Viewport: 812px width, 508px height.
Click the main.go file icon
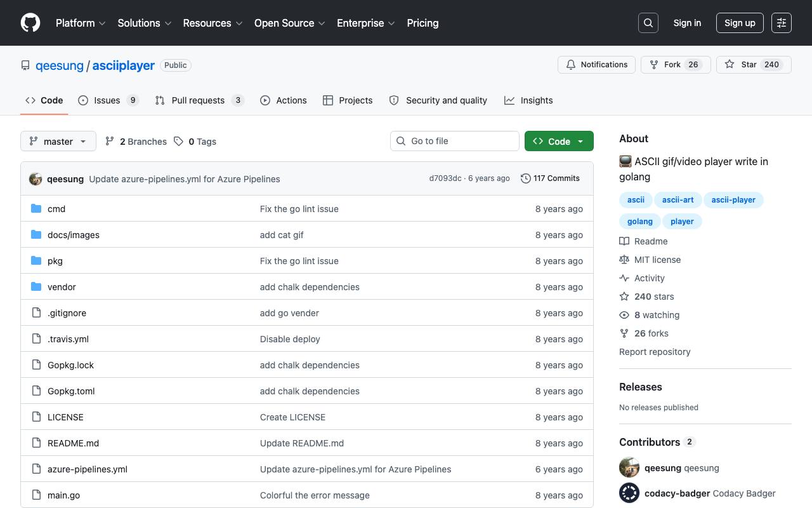[x=36, y=495]
